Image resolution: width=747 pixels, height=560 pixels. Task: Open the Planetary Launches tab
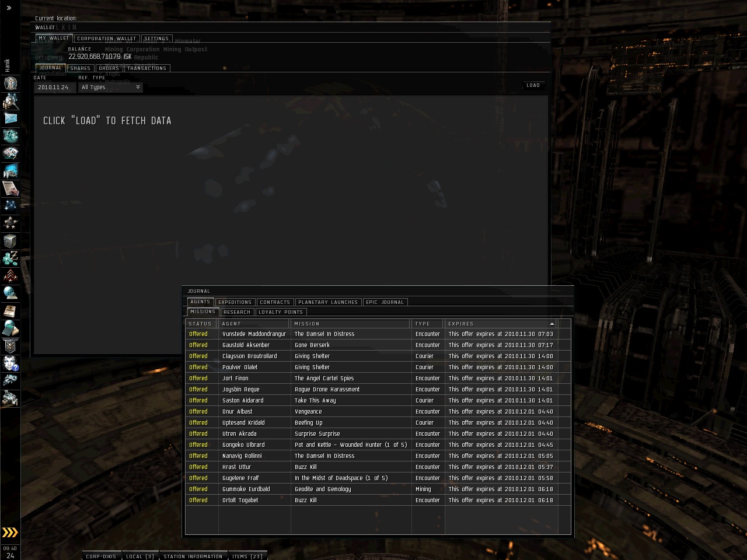(328, 302)
